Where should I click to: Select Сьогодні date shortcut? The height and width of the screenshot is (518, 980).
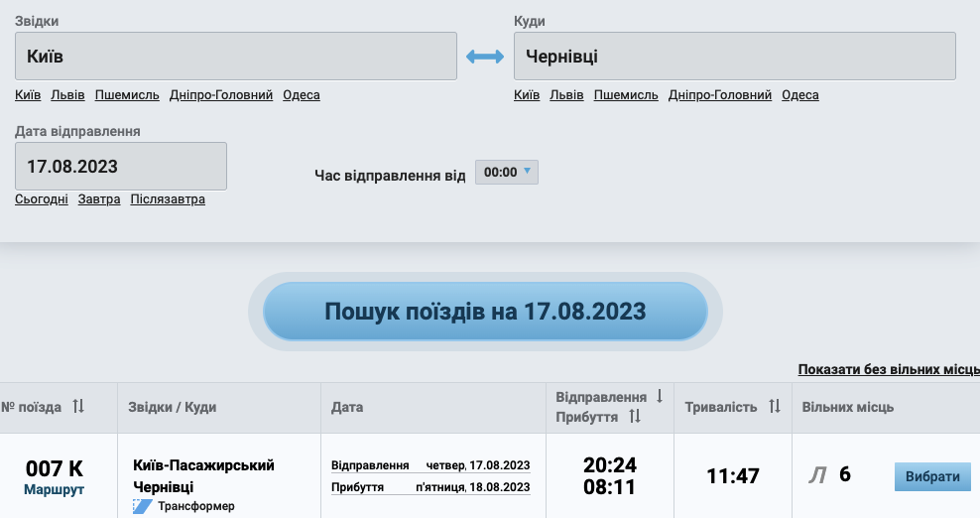click(x=42, y=199)
